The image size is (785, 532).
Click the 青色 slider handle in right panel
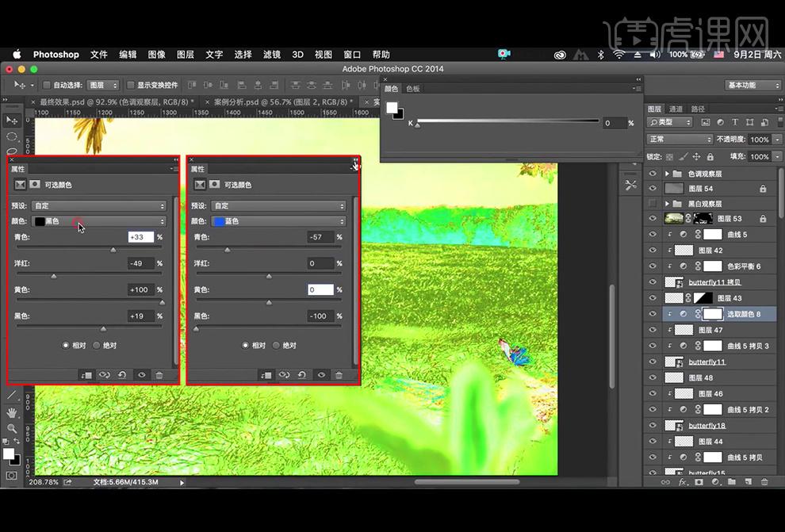[x=228, y=250]
